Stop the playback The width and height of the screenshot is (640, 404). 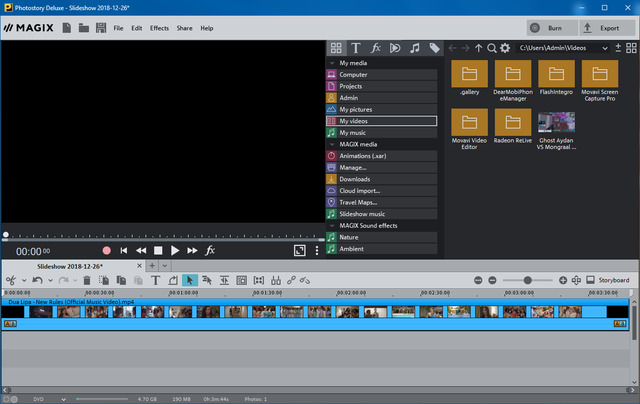coord(158,251)
